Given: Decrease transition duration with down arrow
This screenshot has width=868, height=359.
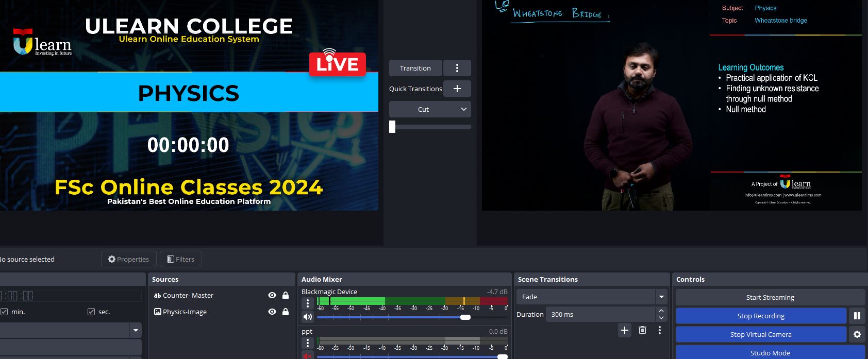Looking at the screenshot, I should (x=661, y=318).
